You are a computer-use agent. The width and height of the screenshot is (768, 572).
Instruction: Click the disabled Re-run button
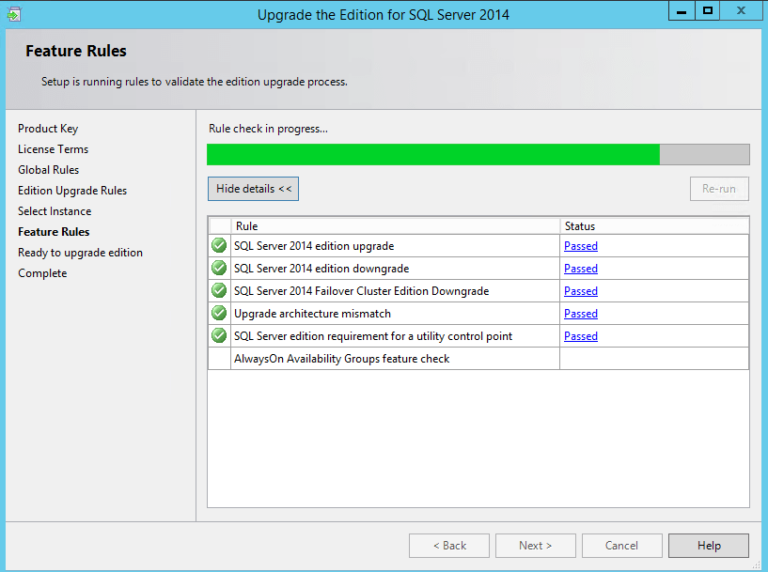(x=719, y=189)
